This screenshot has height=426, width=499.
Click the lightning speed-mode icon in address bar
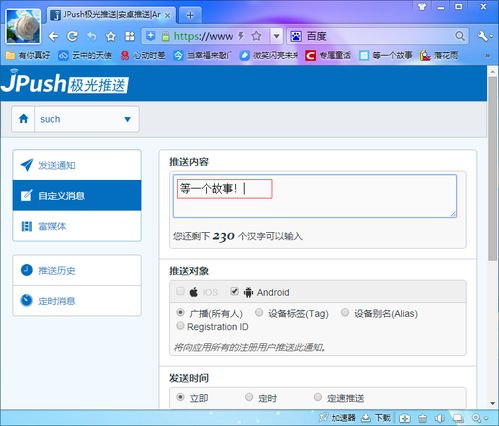tap(241, 36)
